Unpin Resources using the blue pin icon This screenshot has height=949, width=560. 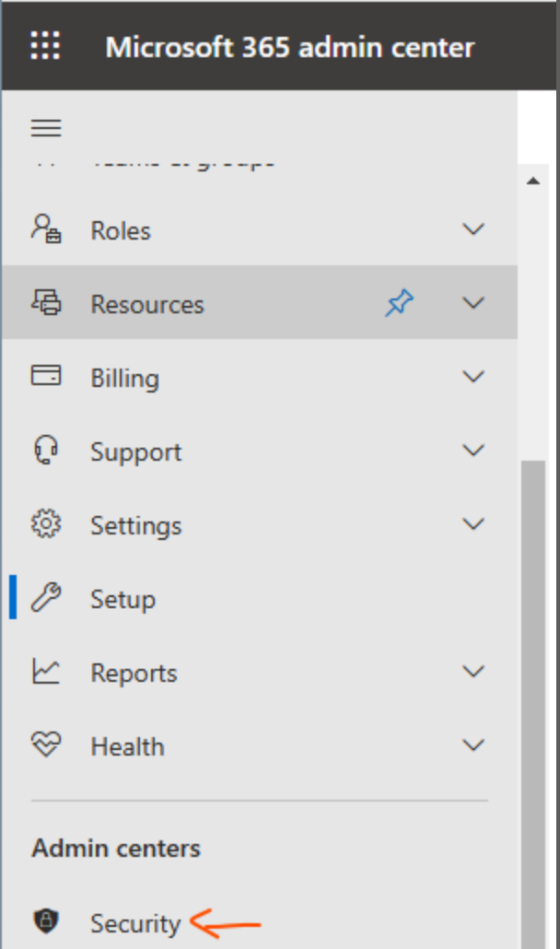(x=399, y=303)
